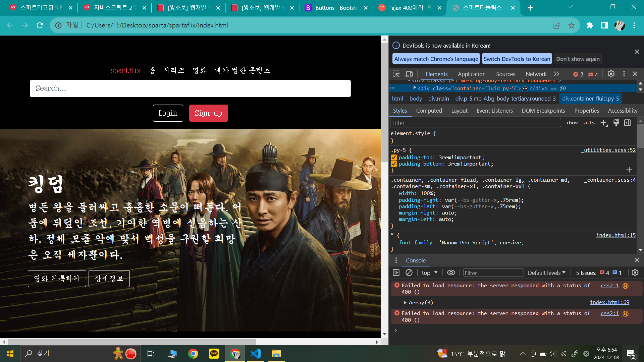Uncheck the padding-top declaration
This screenshot has width=644, height=362.
[x=394, y=158]
